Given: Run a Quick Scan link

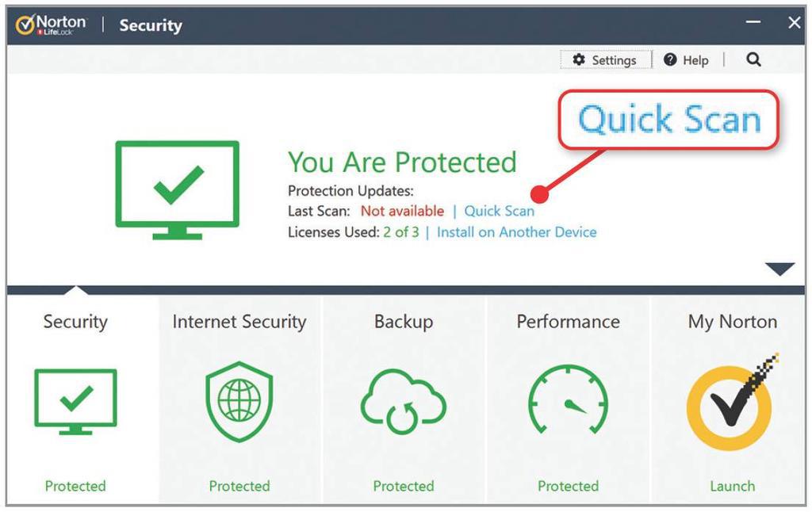Looking at the screenshot, I should pos(499,211).
